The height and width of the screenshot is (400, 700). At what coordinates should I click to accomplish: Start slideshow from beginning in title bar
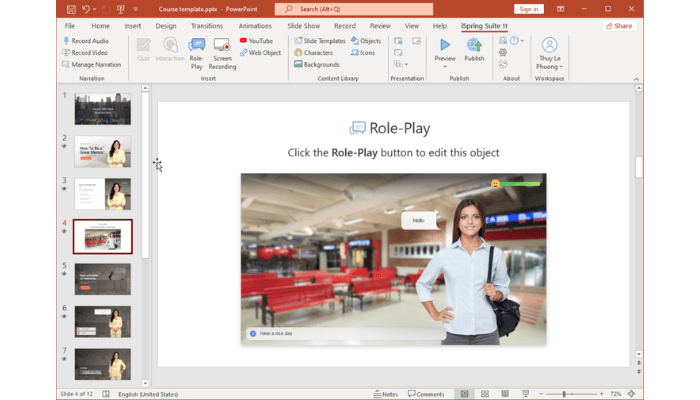tap(120, 9)
